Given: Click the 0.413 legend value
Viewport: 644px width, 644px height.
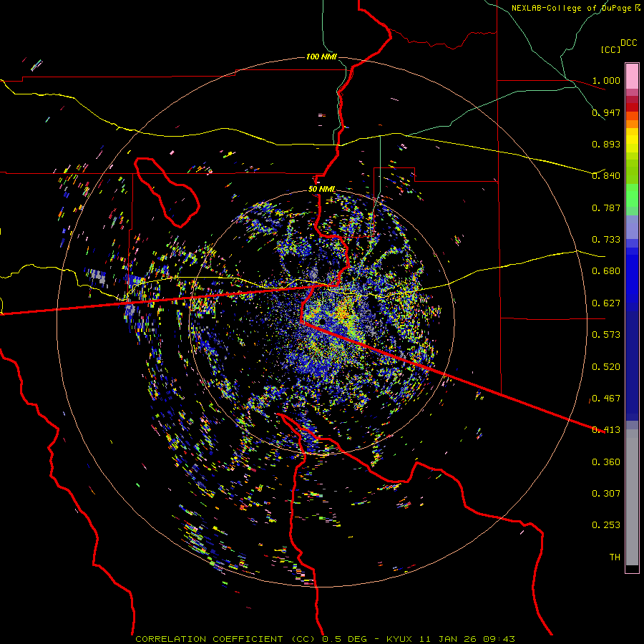Looking at the screenshot, I should coord(606,430).
